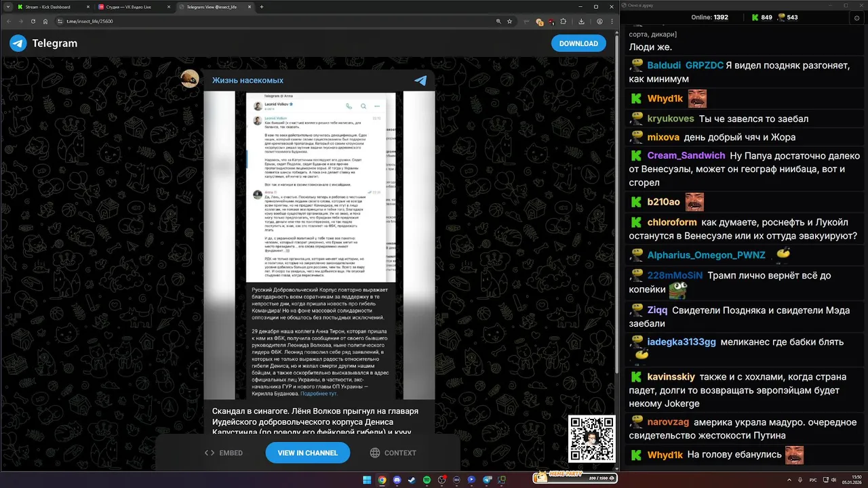Click the VIEW IN CHANNEL button
This screenshot has width=868, height=488.
click(x=308, y=453)
